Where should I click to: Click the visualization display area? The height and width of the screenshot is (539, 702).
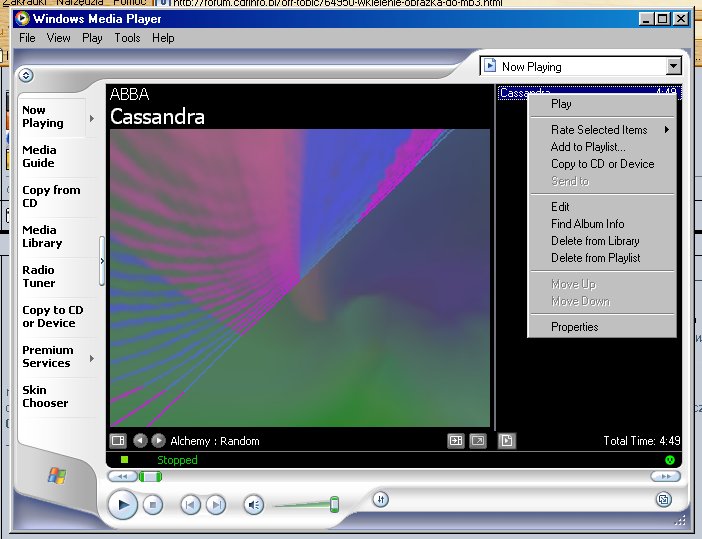click(300, 278)
